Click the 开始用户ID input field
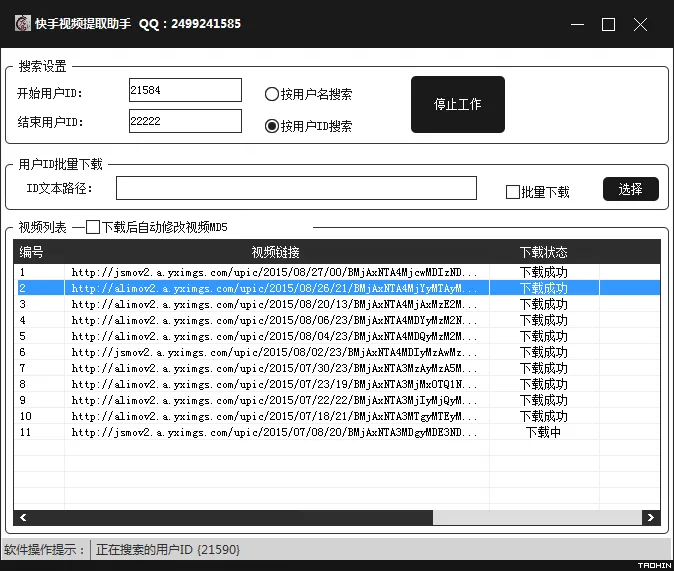Image resolution: width=674 pixels, height=571 pixels. pyautogui.click(x=185, y=90)
